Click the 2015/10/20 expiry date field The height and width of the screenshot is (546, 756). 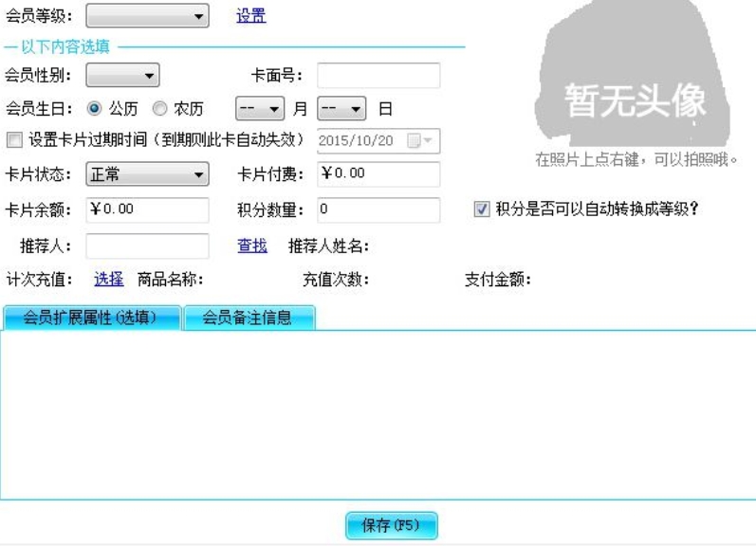378,140
